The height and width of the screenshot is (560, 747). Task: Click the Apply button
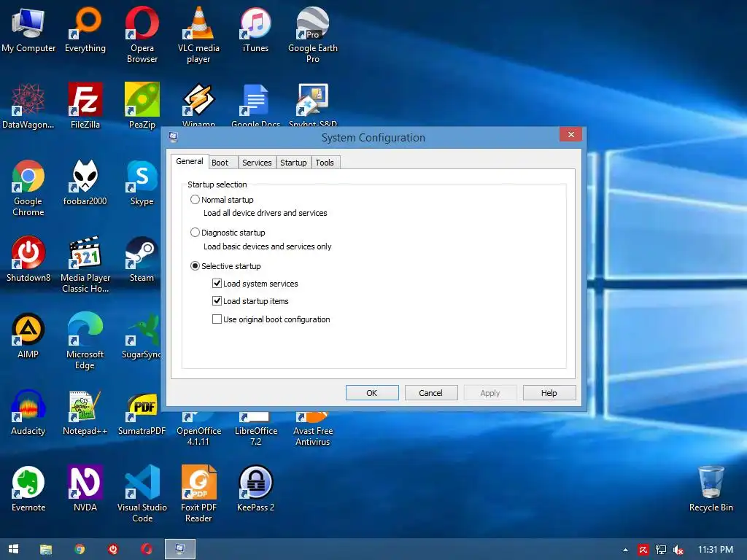[490, 393]
